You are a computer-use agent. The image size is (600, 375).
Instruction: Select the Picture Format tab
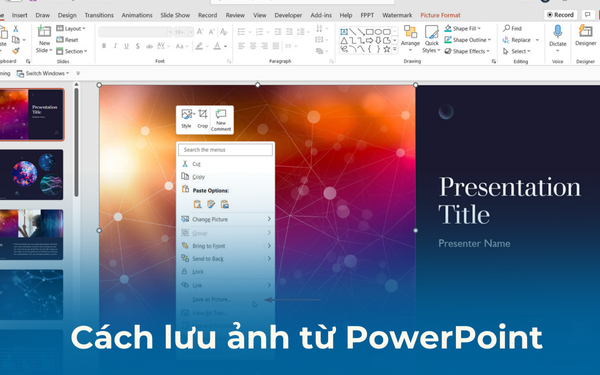(440, 15)
